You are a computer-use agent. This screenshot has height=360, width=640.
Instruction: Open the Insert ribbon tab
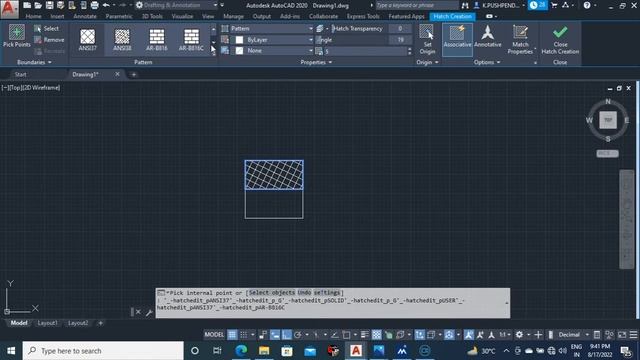click(57, 16)
